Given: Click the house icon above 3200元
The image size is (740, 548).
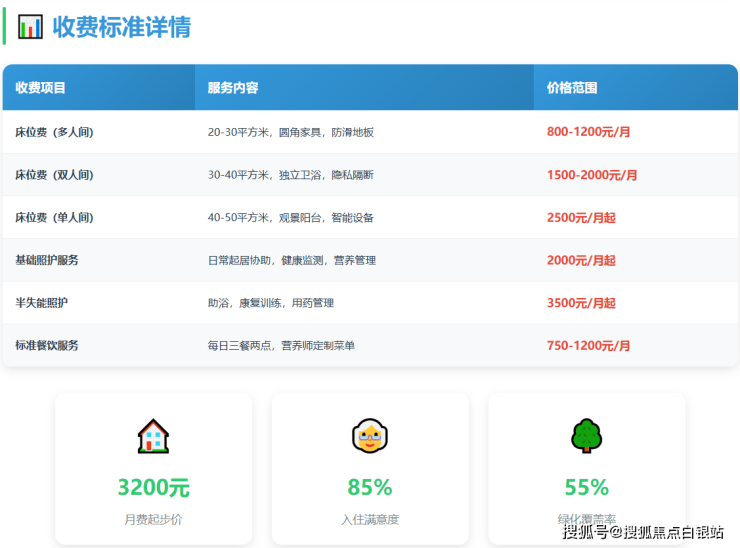Looking at the screenshot, I should tap(153, 436).
